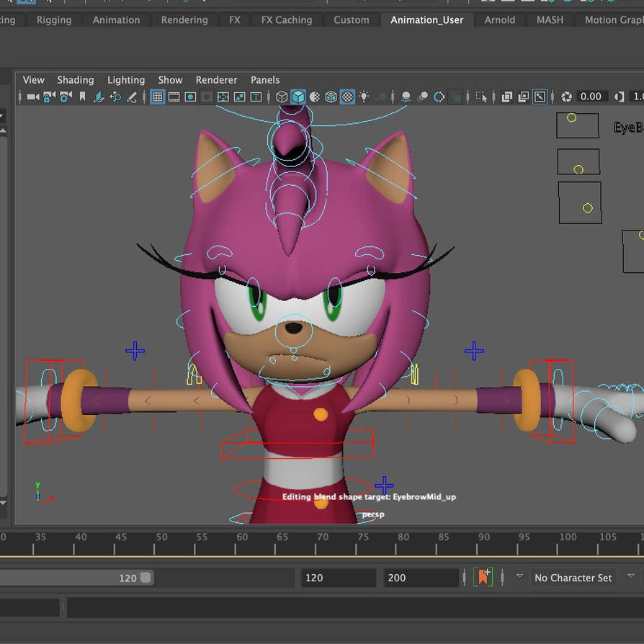This screenshot has width=644, height=644.
Task: Click the Film Gate icon
Action: (174, 96)
